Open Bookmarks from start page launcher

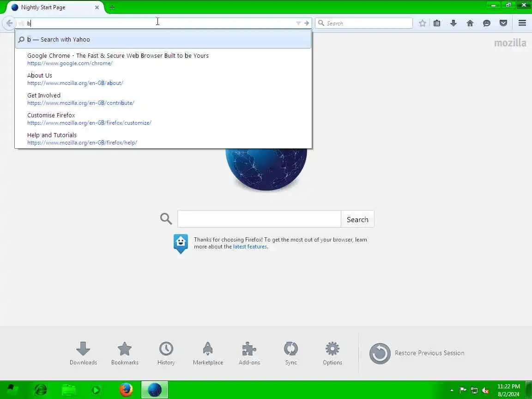tap(125, 354)
